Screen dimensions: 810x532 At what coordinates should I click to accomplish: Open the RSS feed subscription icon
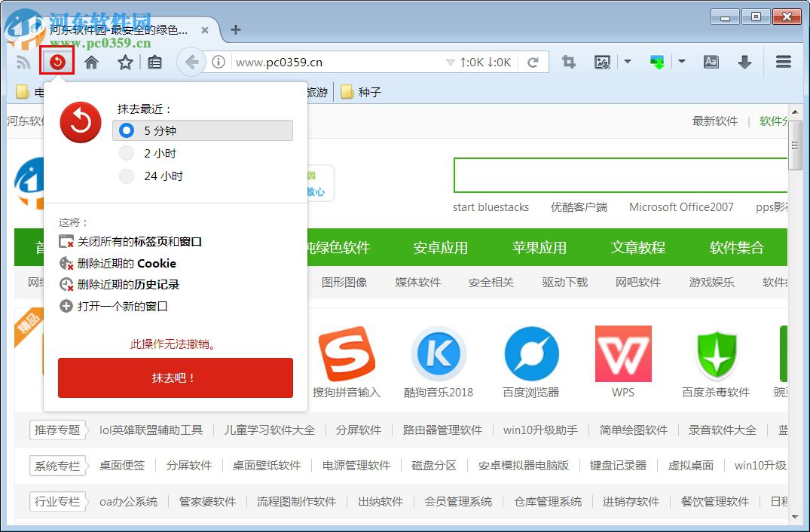click(23, 61)
